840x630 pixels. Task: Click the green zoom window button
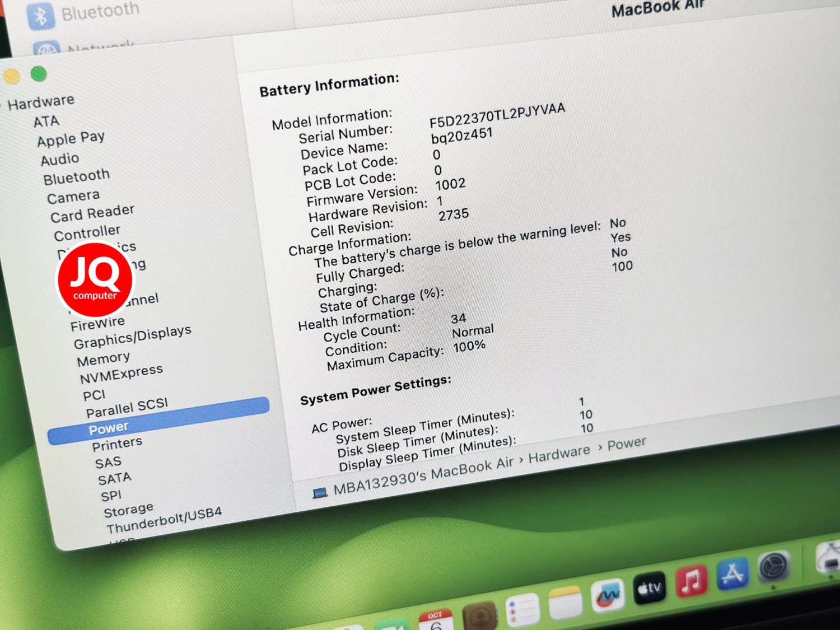pyautogui.click(x=39, y=73)
